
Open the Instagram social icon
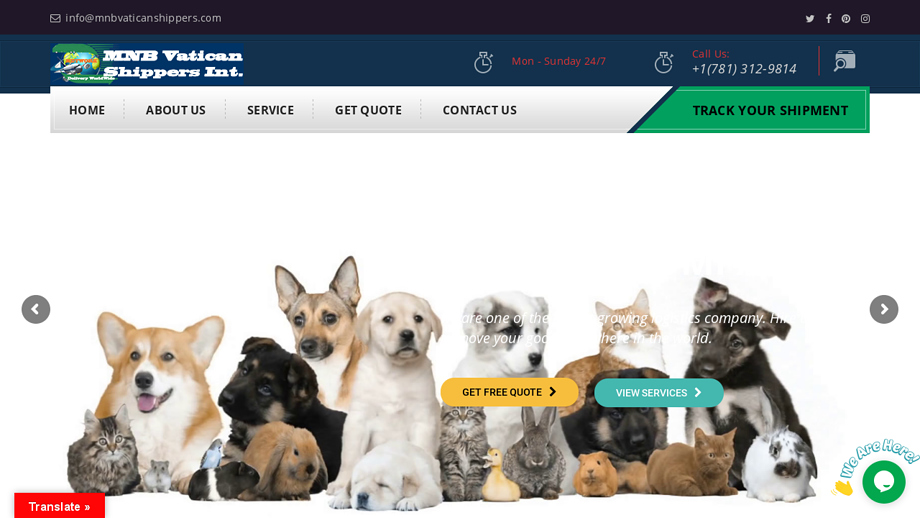coord(865,19)
